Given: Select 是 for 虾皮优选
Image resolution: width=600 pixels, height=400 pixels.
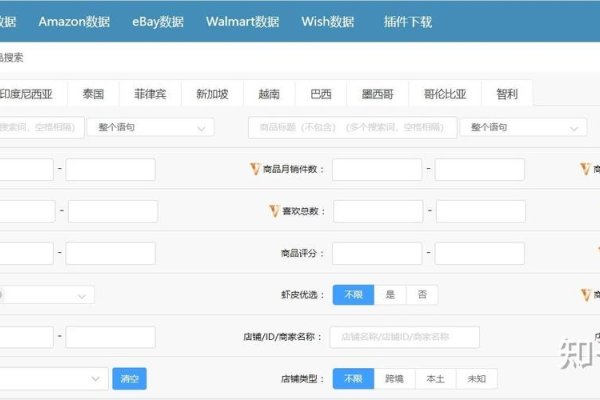Looking at the screenshot, I should (x=390, y=295).
